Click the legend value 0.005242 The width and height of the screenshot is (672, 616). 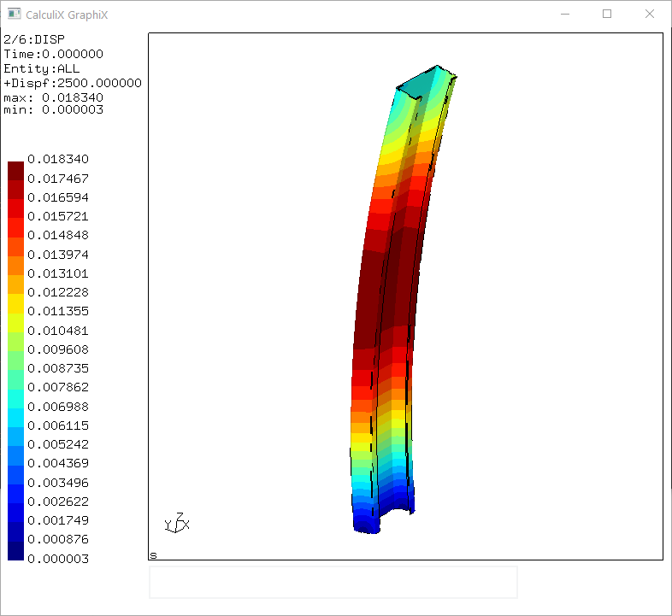click(58, 444)
